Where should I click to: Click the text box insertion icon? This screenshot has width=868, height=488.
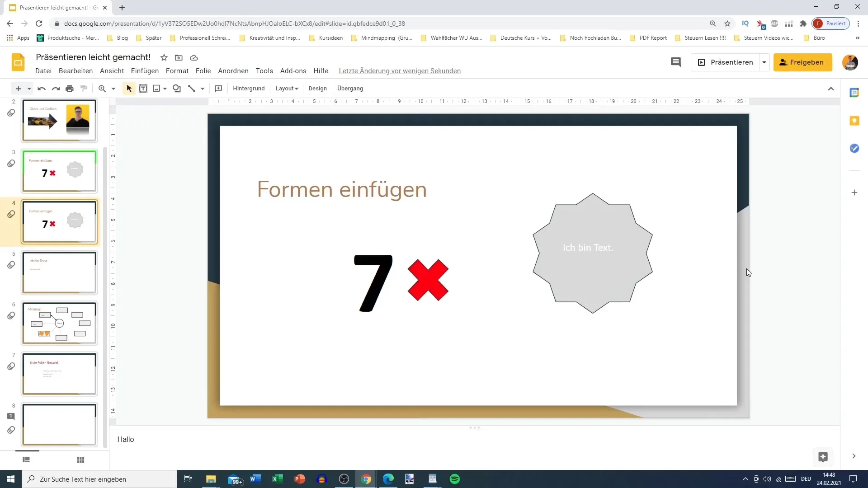click(x=142, y=88)
